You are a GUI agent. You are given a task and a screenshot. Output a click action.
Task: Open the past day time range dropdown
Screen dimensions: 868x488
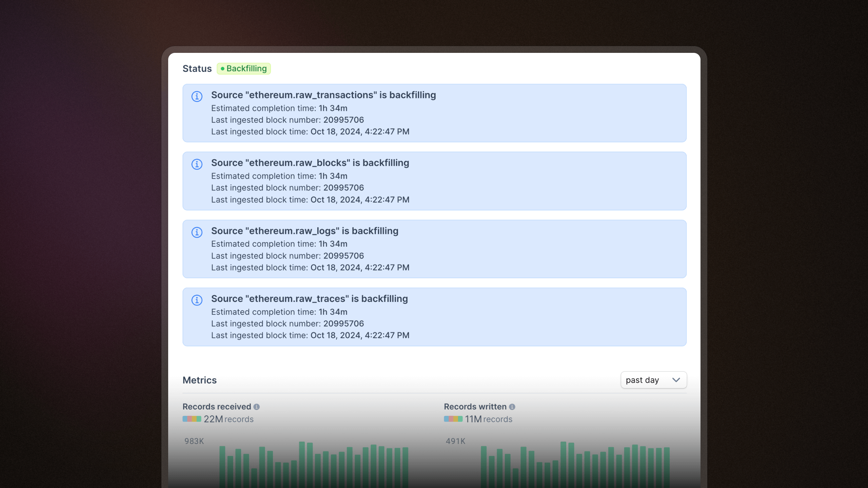[x=653, y=380]
